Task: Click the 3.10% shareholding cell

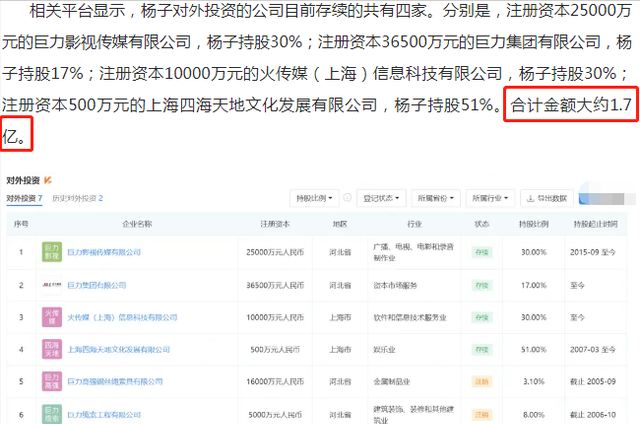Action: click(533, 382)
